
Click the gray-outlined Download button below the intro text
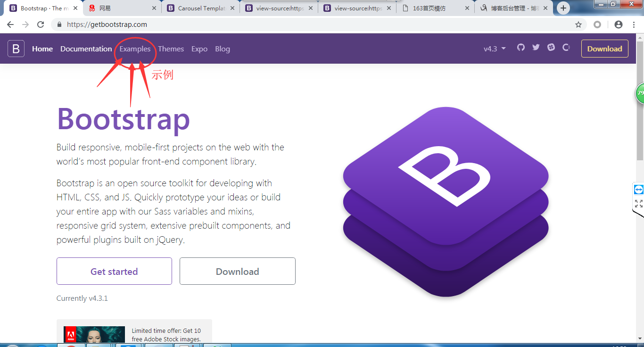pyautogui.click(x=238, y=271)
